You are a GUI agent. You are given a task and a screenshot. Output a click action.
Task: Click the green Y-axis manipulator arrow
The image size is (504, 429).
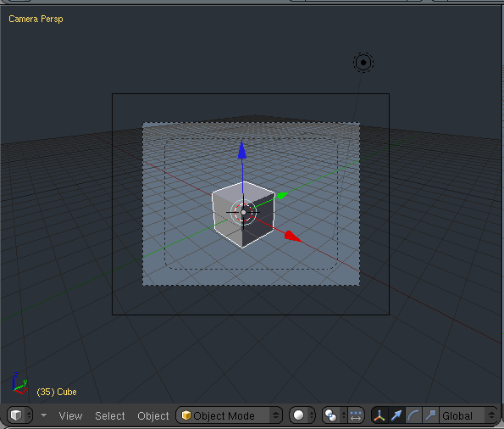tap(282, 195)
